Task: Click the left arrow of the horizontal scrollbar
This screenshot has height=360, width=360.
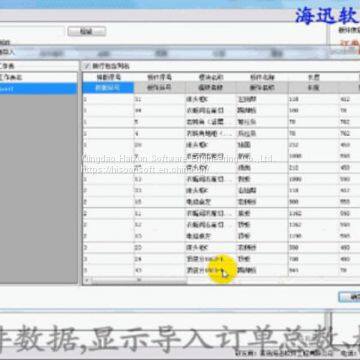Action: 87,281
